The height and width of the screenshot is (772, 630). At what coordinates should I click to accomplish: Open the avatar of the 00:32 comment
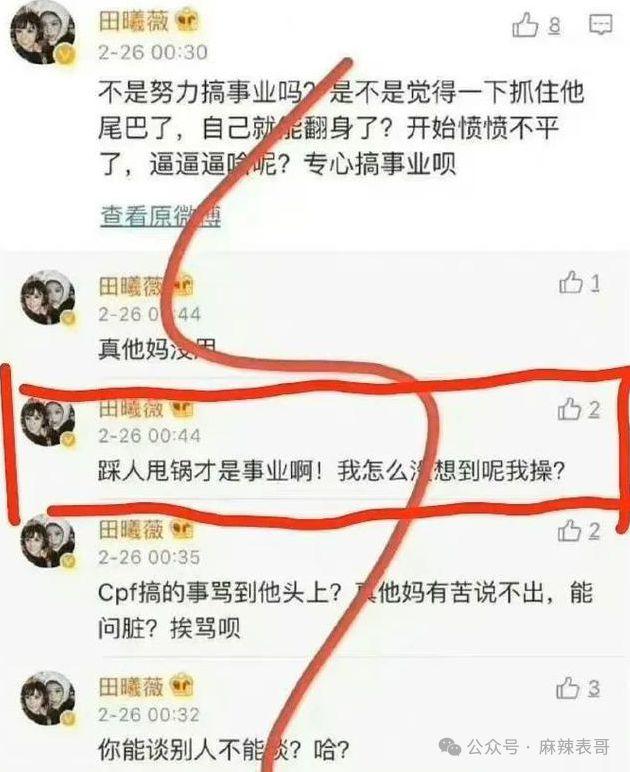pyautogui.click(x=48, y=698)
